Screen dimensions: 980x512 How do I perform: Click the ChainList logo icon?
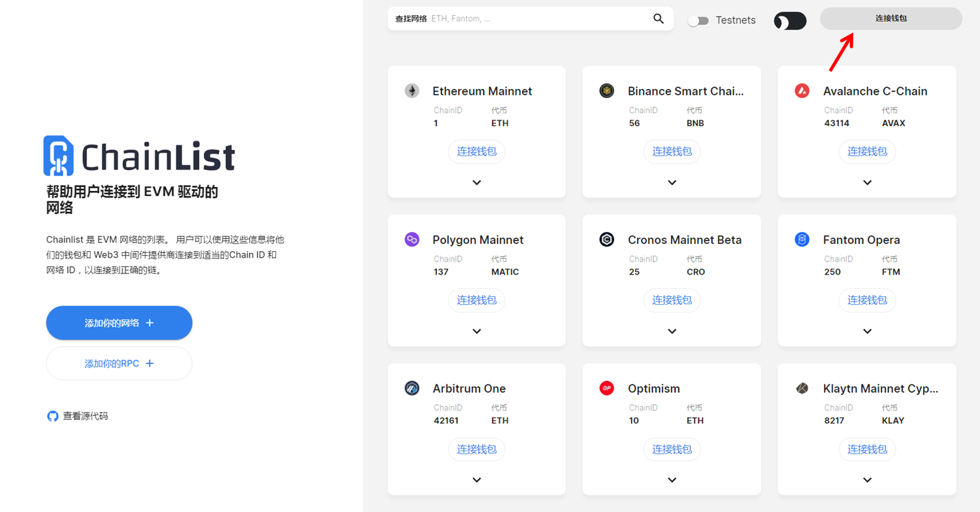tap(58, 156)
